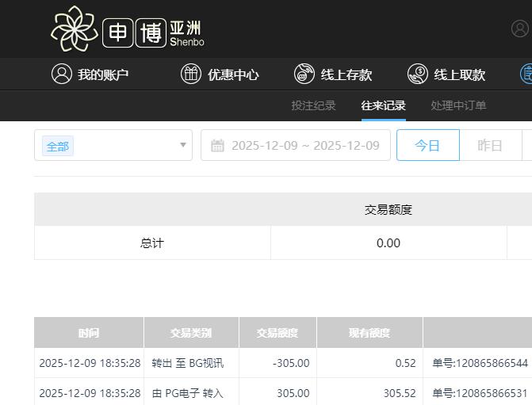This screenshot has height=405, width=532.
Task: Switch to the 投注纪录 tab
Action: tap(313, 105)
